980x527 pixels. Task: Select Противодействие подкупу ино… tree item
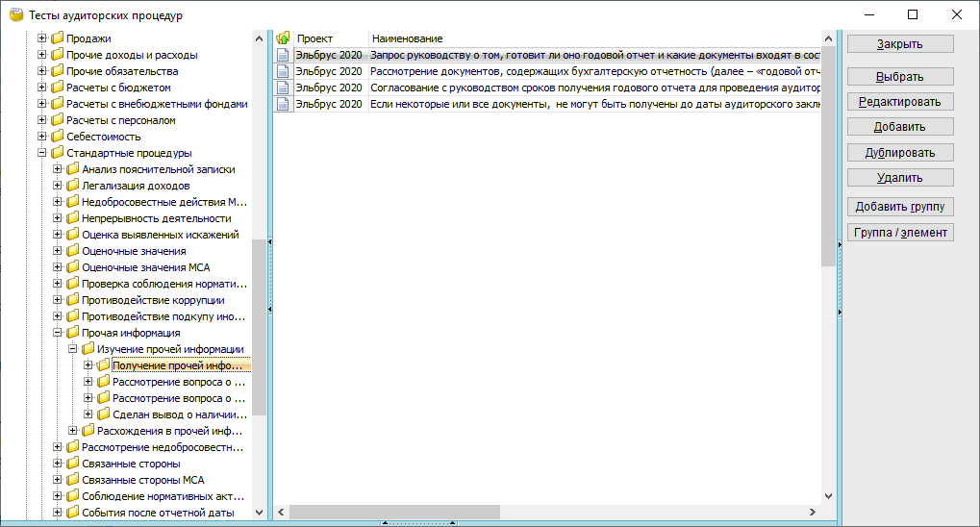pyautogui.click(x=163, y=316)
